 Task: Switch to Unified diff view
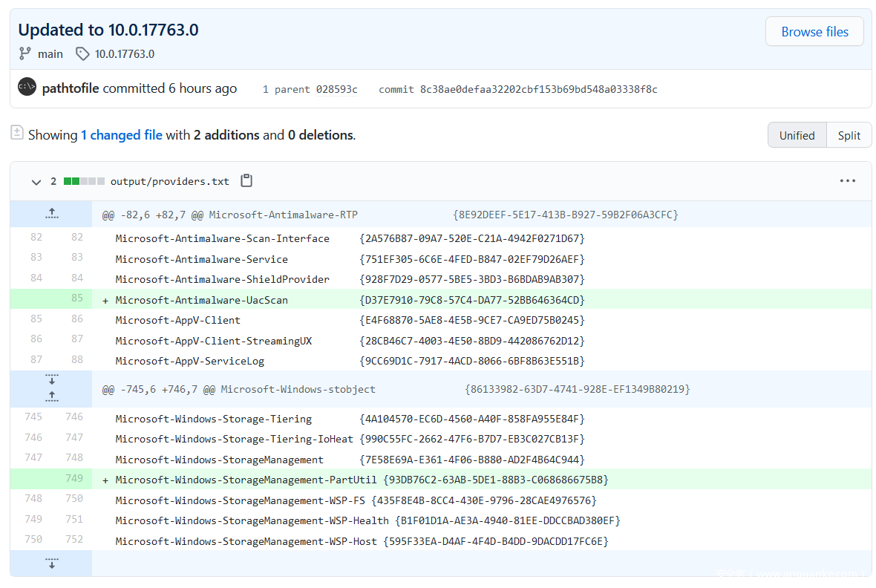point(797,135)
